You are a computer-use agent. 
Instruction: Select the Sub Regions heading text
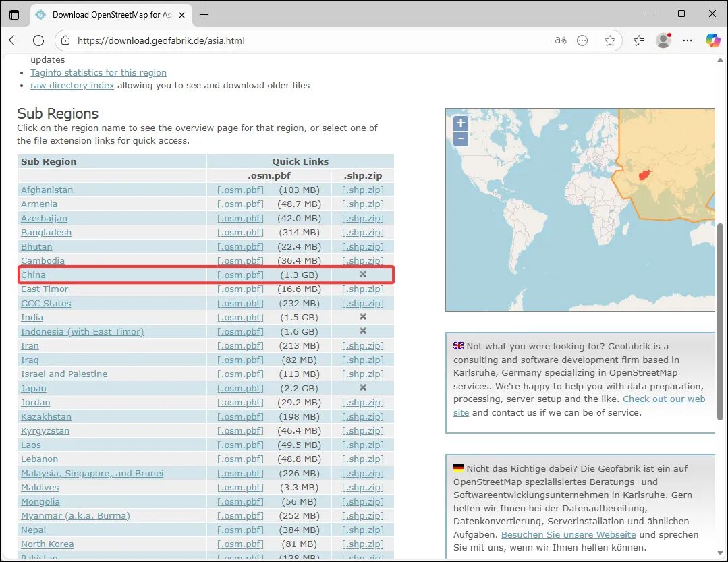pos(58,114)
